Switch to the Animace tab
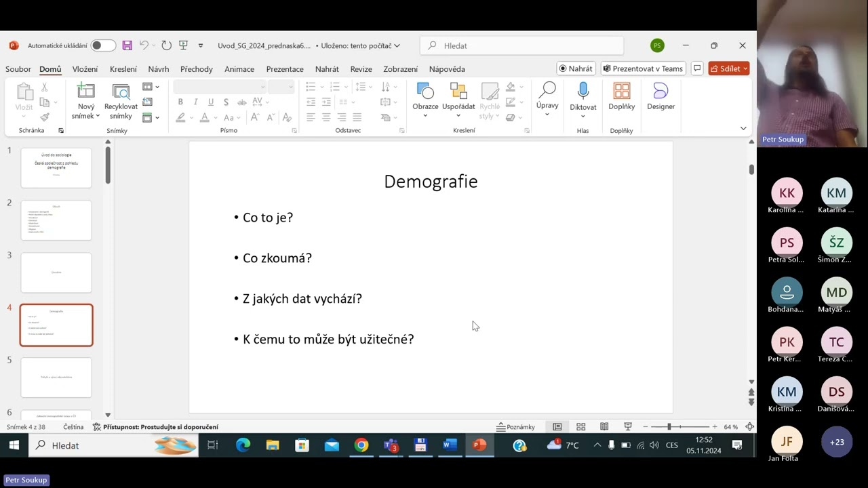Viewport: 868px width, 488px height. (239, 69)
